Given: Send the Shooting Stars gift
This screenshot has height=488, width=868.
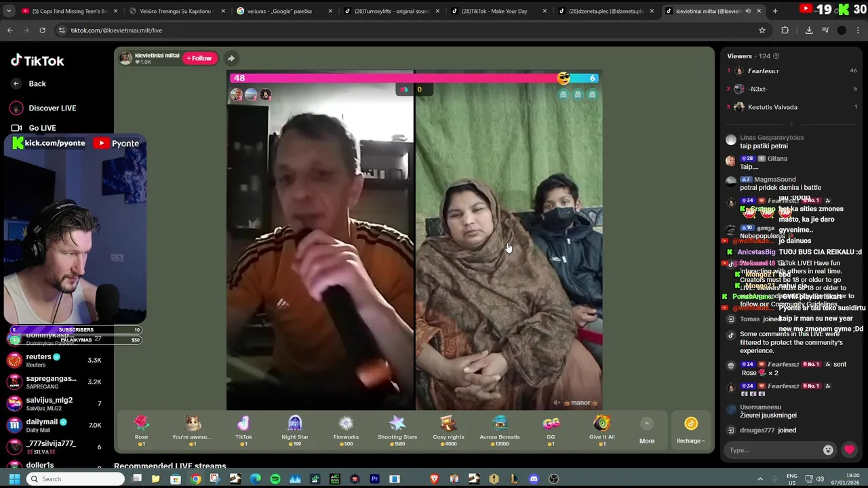Looking at the screenshot, I should [x=397, y=430].
